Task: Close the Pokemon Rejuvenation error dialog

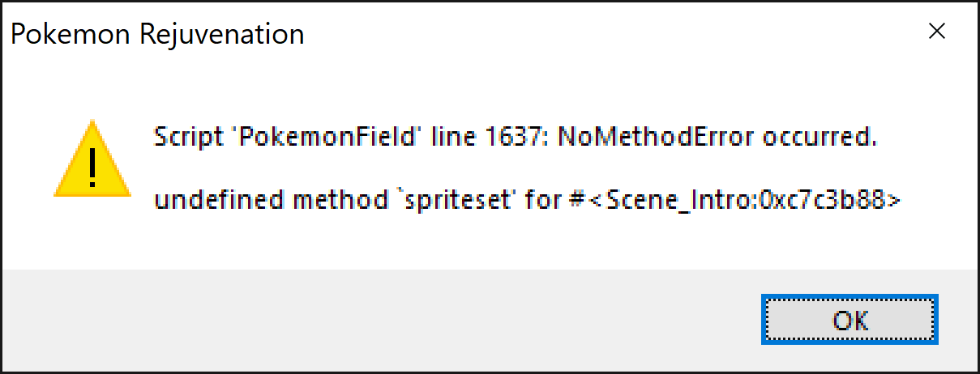Action: 937,32
